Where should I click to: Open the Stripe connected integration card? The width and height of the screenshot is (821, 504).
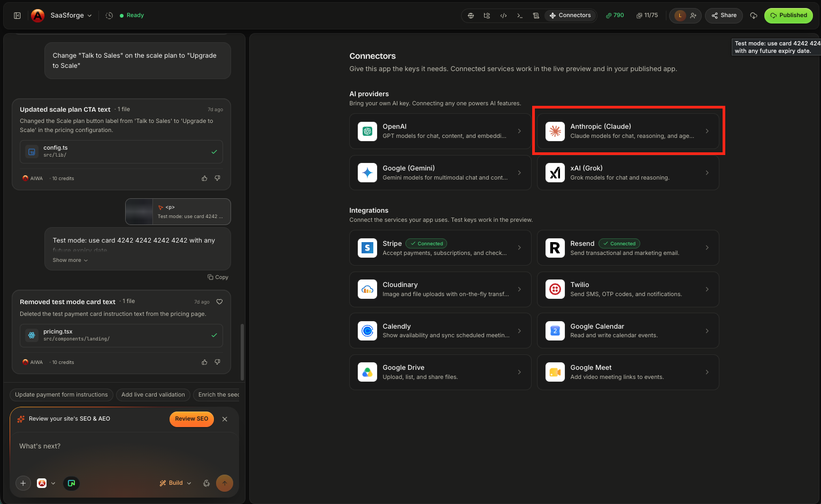coord(440,248)
